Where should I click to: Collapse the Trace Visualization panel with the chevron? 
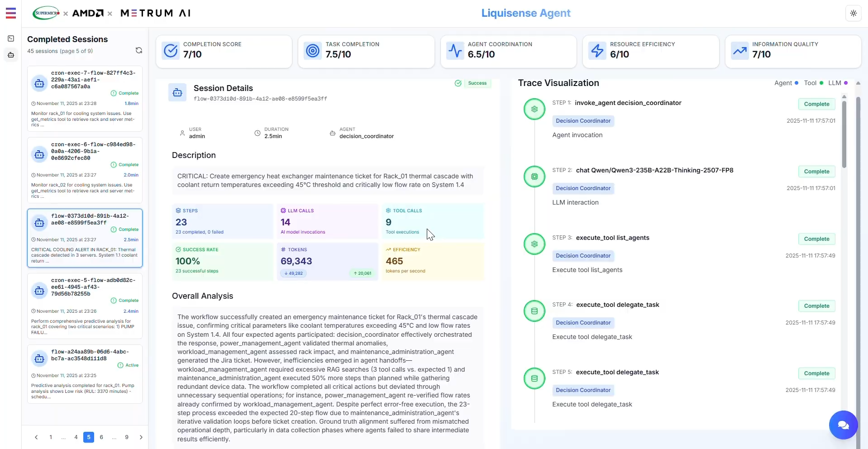[x=858, y=83]
